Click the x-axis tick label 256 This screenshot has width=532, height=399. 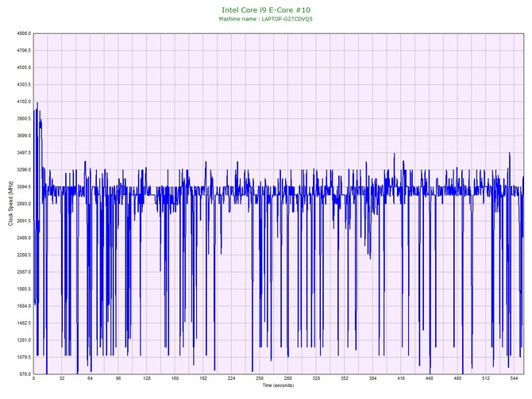click(260, 378)
